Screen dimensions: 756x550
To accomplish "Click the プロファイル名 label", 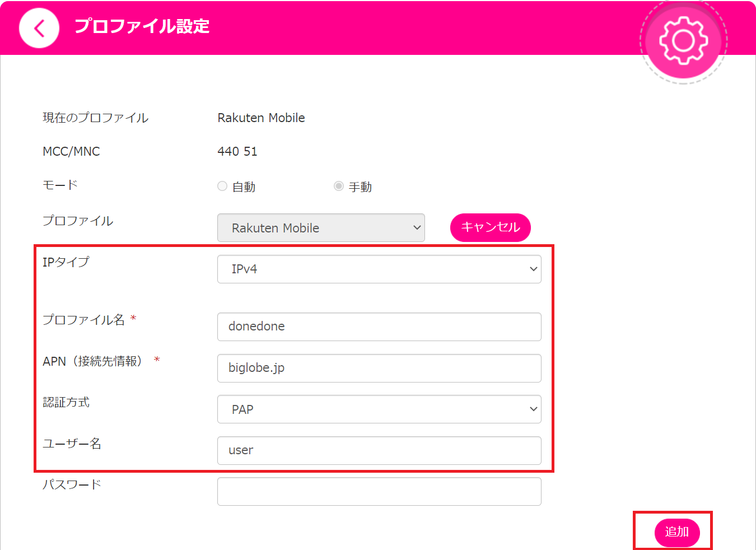I will tap(83, 320).
